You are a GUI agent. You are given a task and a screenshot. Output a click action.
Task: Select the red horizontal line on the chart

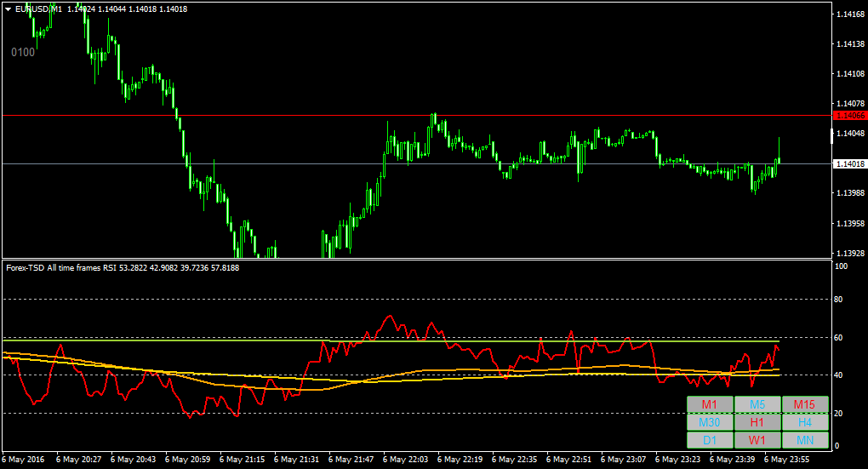[x=417, y=116]
